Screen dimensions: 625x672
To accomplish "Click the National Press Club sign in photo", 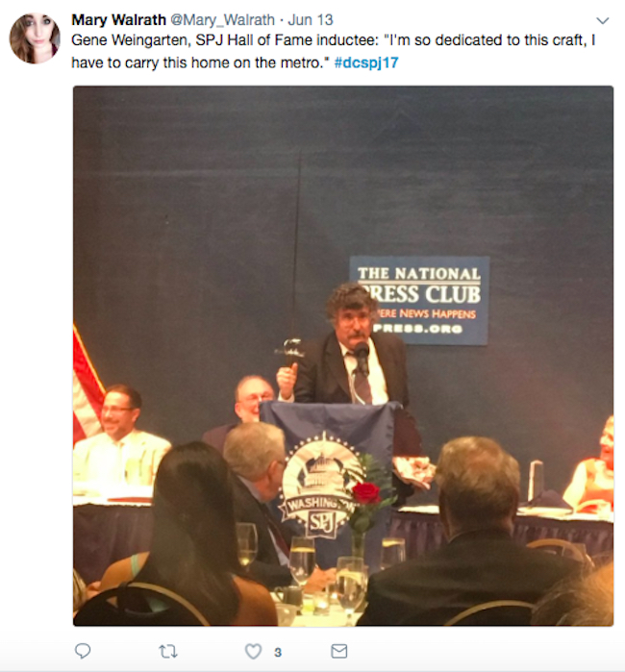I will pos(419,300).
